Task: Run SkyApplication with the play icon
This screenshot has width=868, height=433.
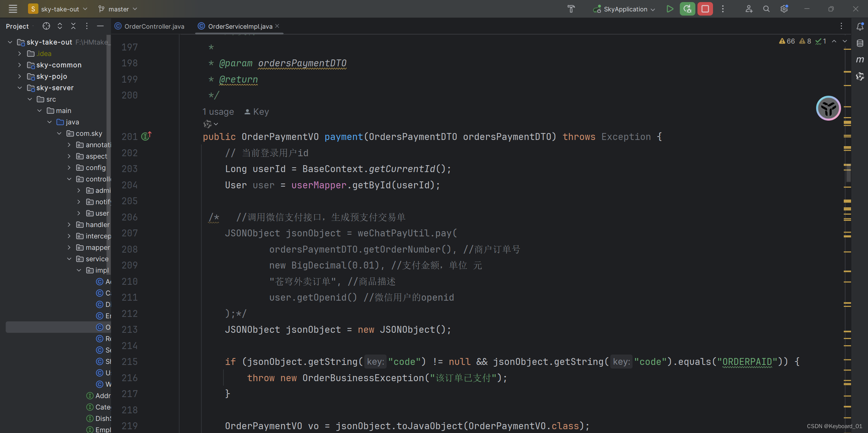Action: 670,9
